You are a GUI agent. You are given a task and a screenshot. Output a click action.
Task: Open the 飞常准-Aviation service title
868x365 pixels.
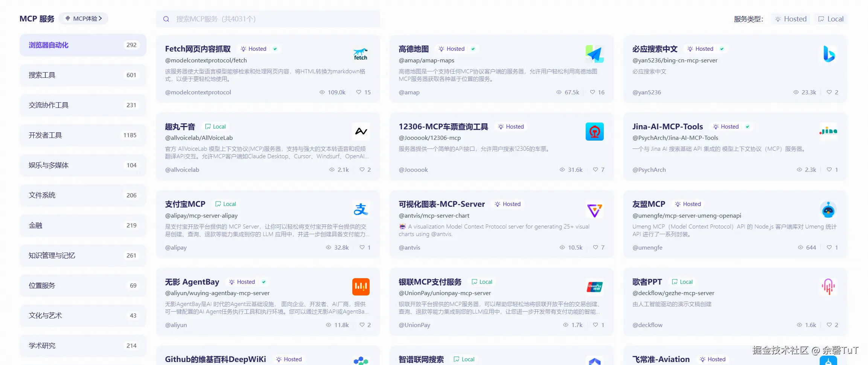pos(661,359)
